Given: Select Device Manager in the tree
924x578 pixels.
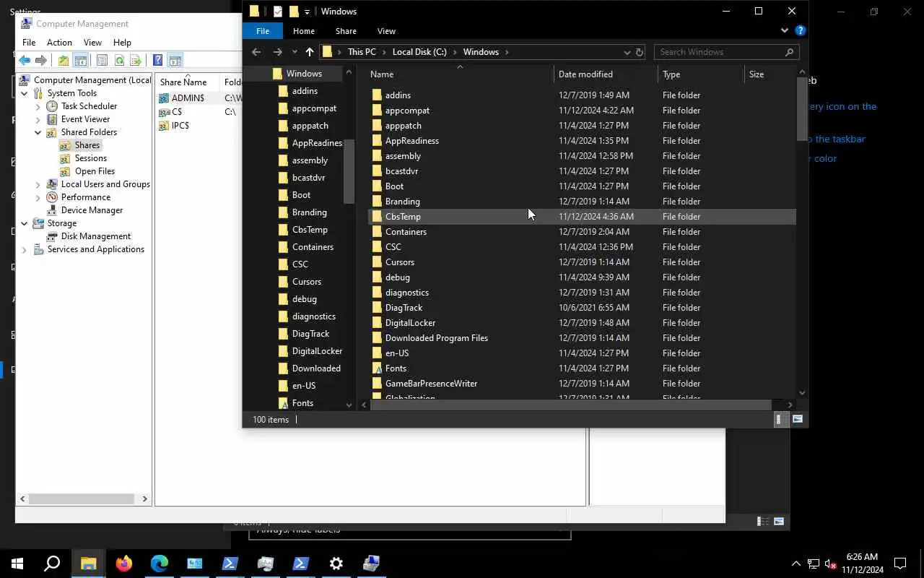Looking at the screenshot, I should [x=92, y=210].
